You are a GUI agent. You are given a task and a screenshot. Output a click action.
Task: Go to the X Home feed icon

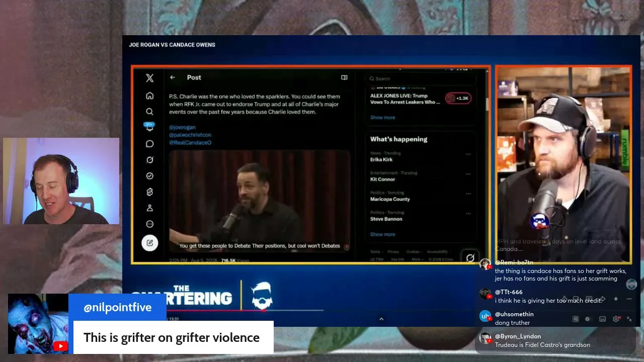click(149, 96)
